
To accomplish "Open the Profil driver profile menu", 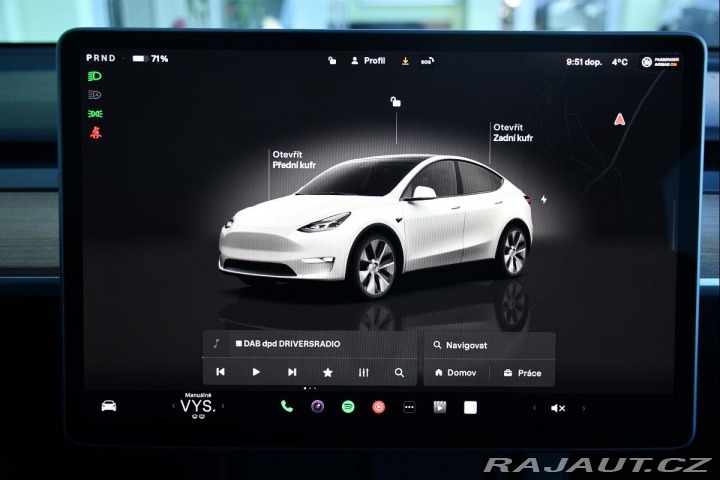I will click(368, 61).
